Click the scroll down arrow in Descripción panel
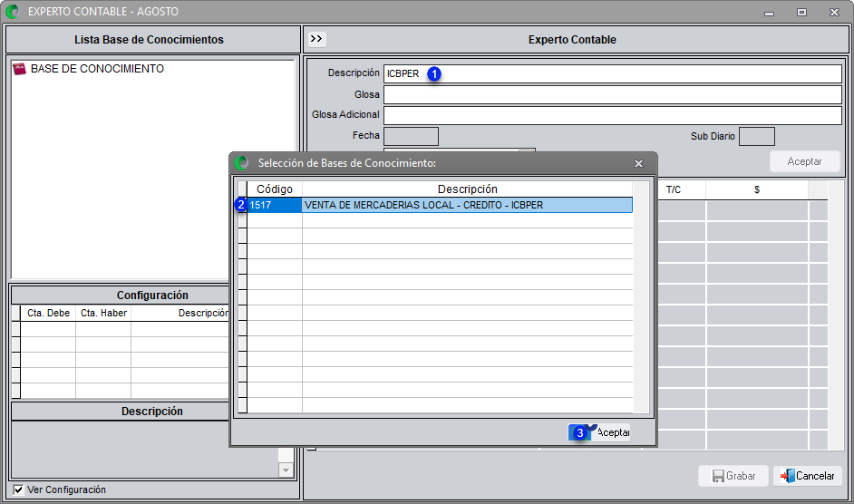 (286, 470)
